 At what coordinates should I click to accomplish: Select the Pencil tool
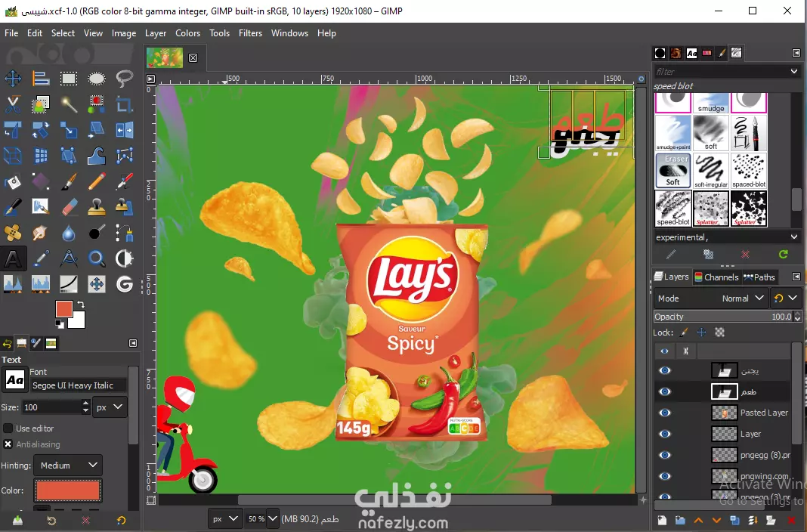(96, 181)
